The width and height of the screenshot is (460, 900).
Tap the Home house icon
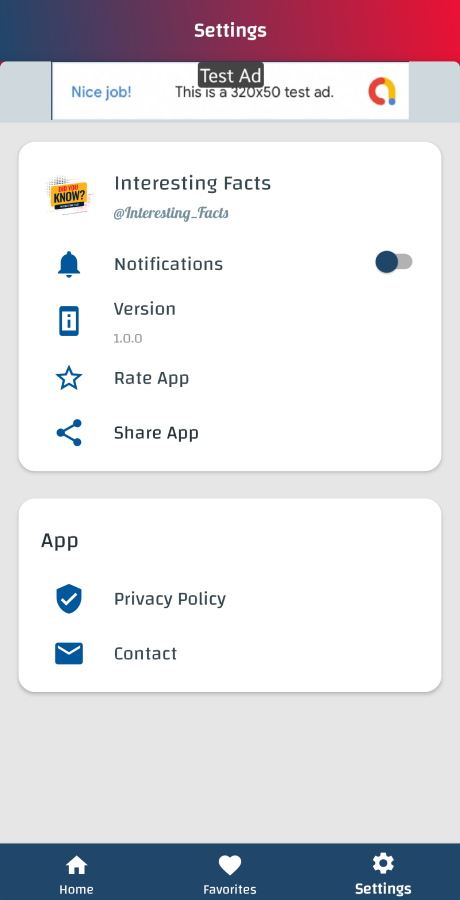coord(76,865)
